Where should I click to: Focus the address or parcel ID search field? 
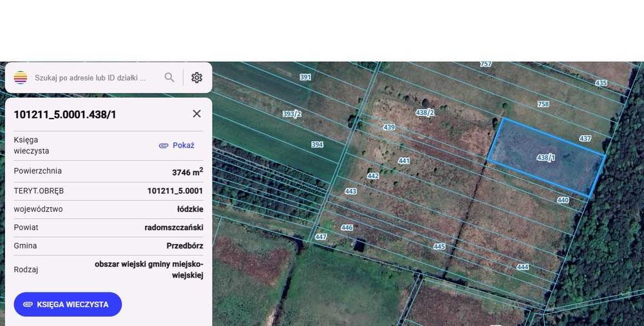(90, 78)
